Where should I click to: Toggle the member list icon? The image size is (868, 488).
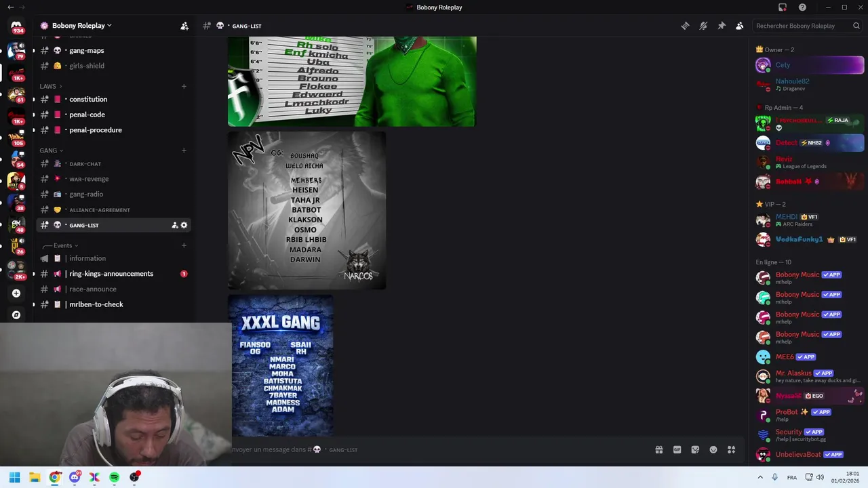pos(740,26)
